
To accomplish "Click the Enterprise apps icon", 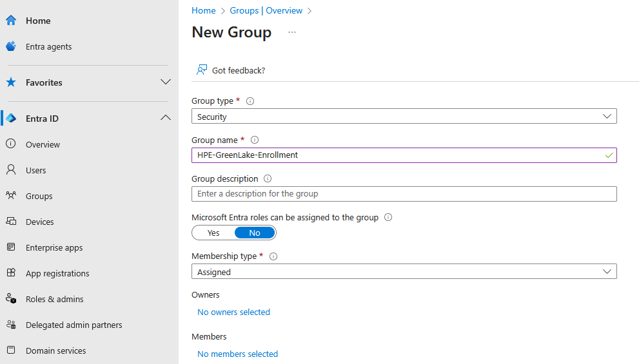I will point(11,247).
